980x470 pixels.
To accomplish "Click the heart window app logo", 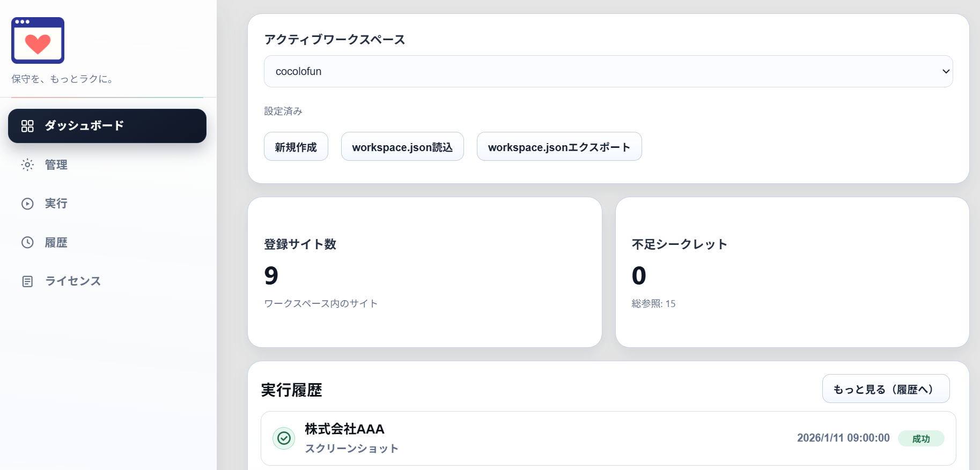I will pyautogui.click(x=38, y=40).
